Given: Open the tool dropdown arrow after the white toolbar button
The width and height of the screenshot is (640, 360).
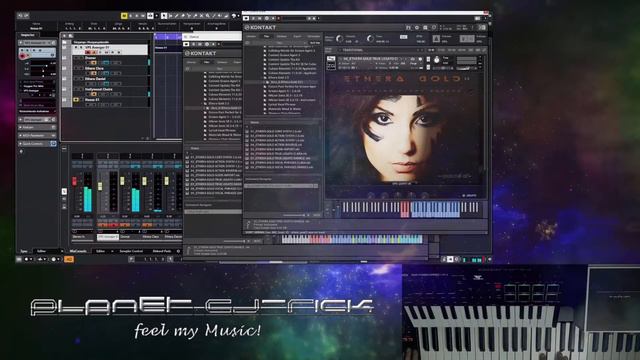Looking at the screenshot, I should point(157,16).
